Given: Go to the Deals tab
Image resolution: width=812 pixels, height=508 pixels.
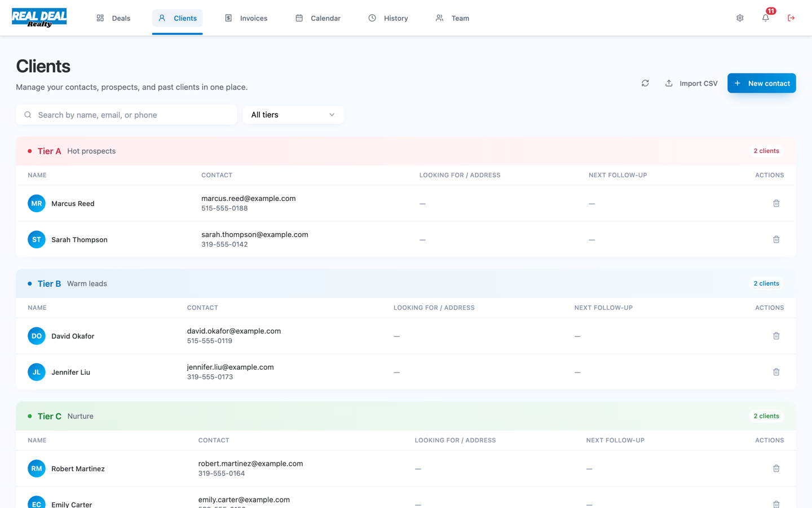Looking at the screenshot, I should 113,18.
